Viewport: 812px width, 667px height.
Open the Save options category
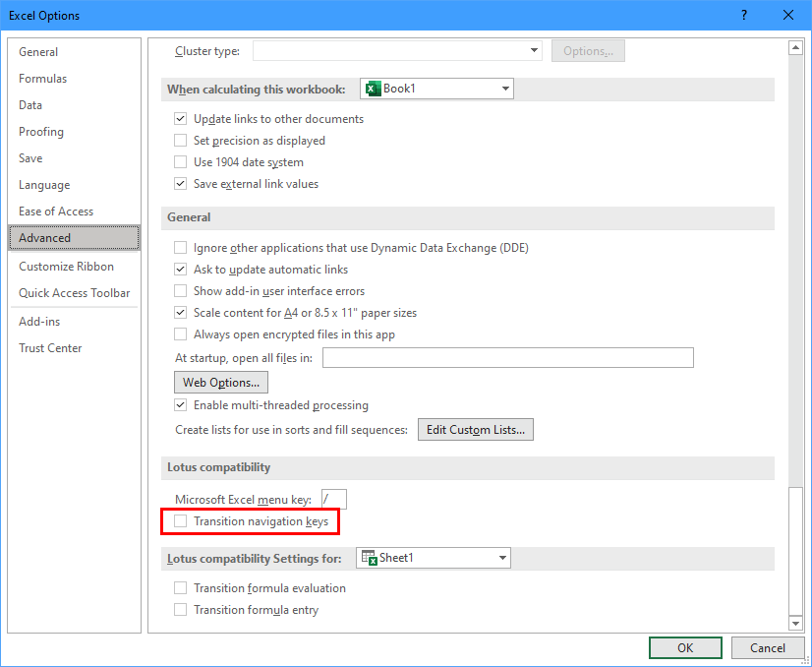[x=74, y=158]
